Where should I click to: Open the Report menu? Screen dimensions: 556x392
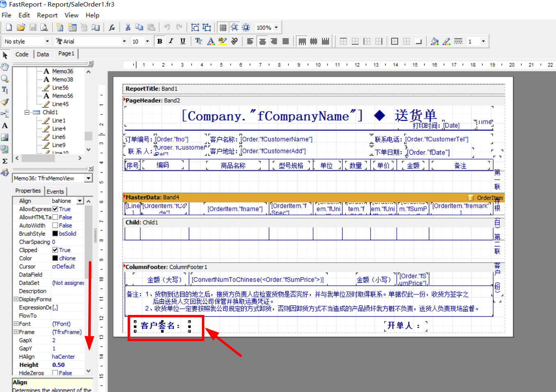click(47, 15)
